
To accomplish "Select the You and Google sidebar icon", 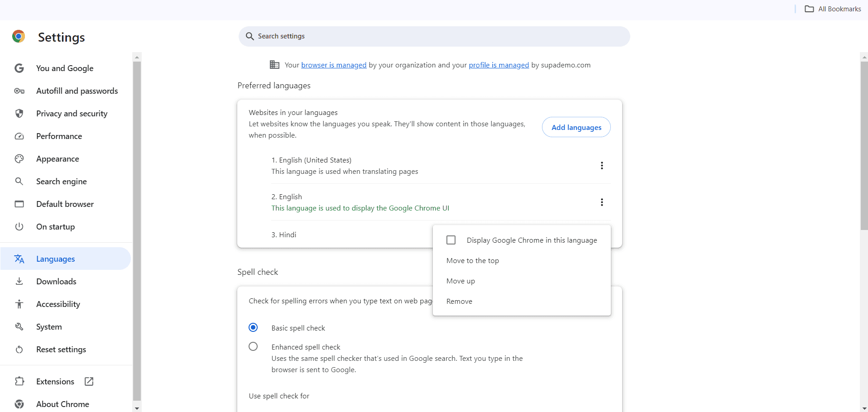I will point(19,68).
